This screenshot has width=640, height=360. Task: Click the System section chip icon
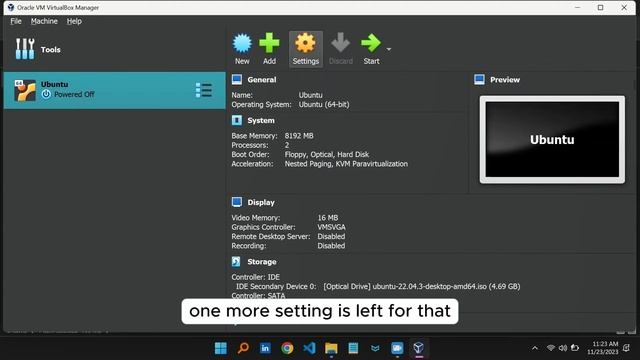coord(237,120)
